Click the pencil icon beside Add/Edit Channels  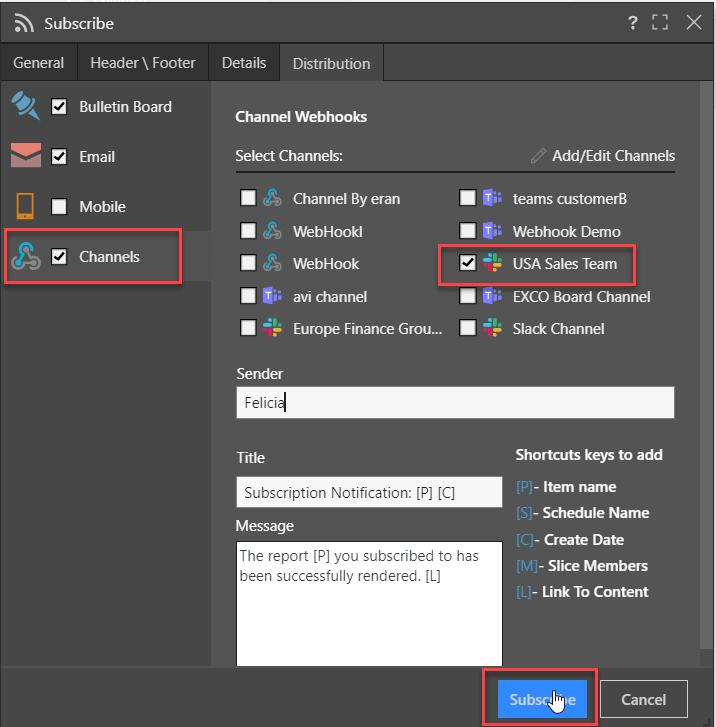tap(538, 156)
